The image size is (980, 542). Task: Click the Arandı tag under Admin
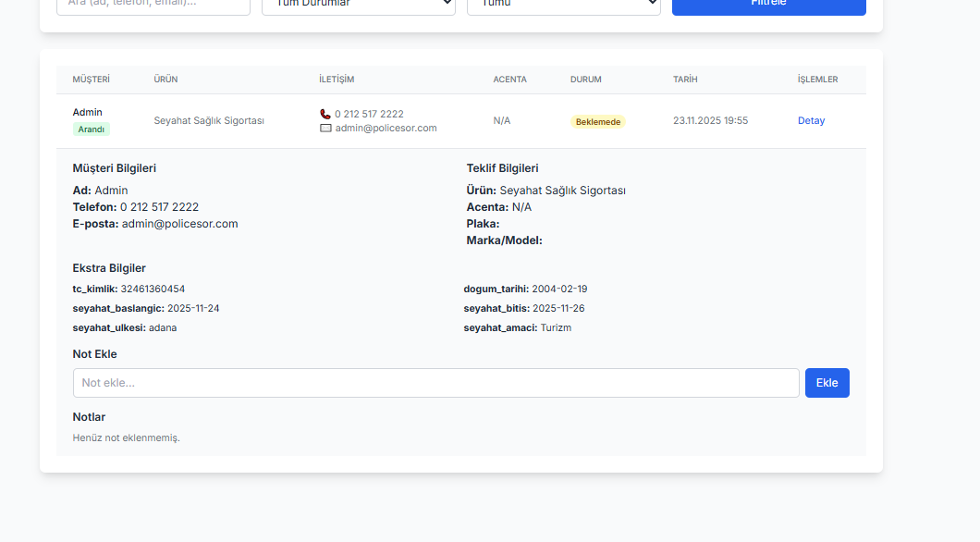pos(92,129)
